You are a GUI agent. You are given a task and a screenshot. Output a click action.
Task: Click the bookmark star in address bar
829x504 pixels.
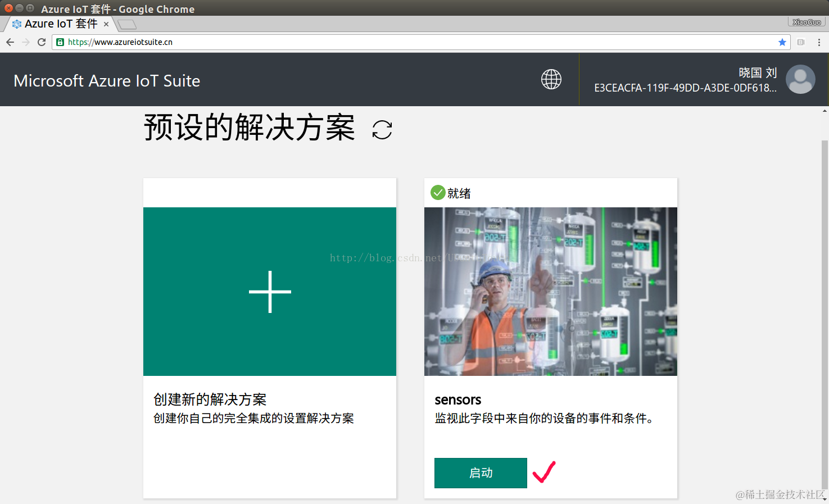(x=782, y=42)
